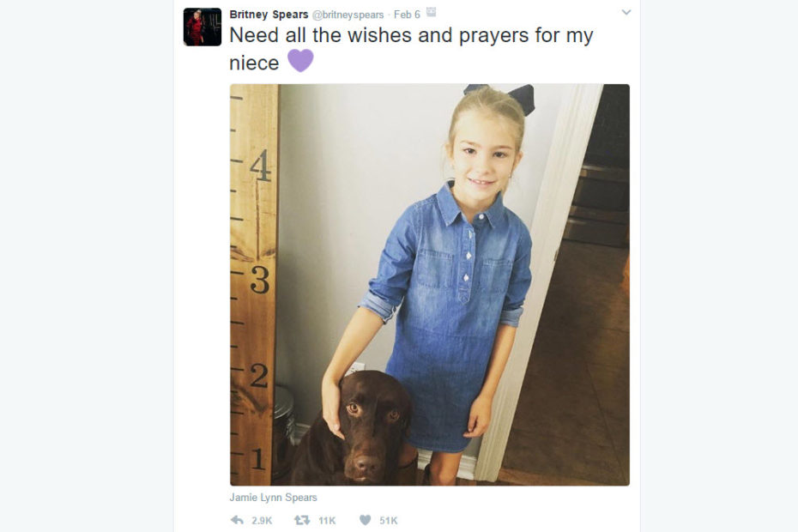This screenshot has height=532, width=798.
Task: Click the word niece in the tweet
Action: click(254, 63)
